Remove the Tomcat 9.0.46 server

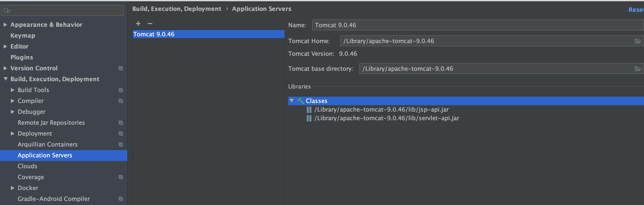pyautogui.click(x=150, y=24)
